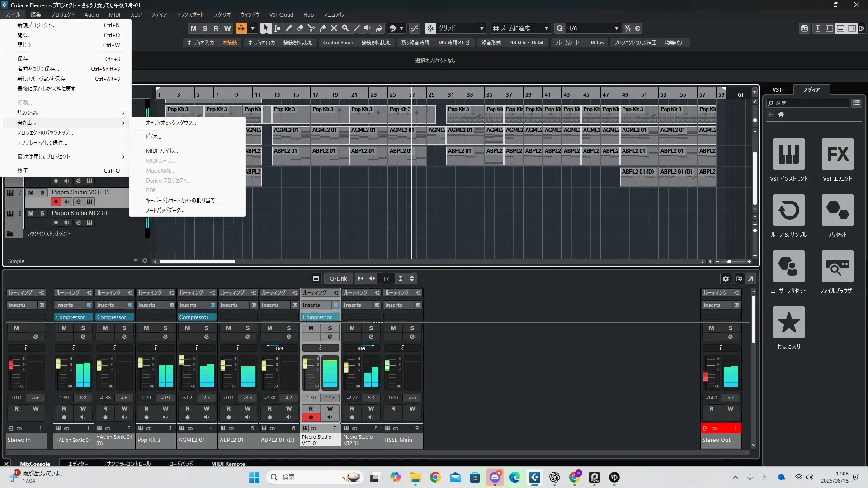Screen dimensions: 868x488
Task: Mute the Piapro Studio VSTi 01 track
Action: [x=31, y=192]
